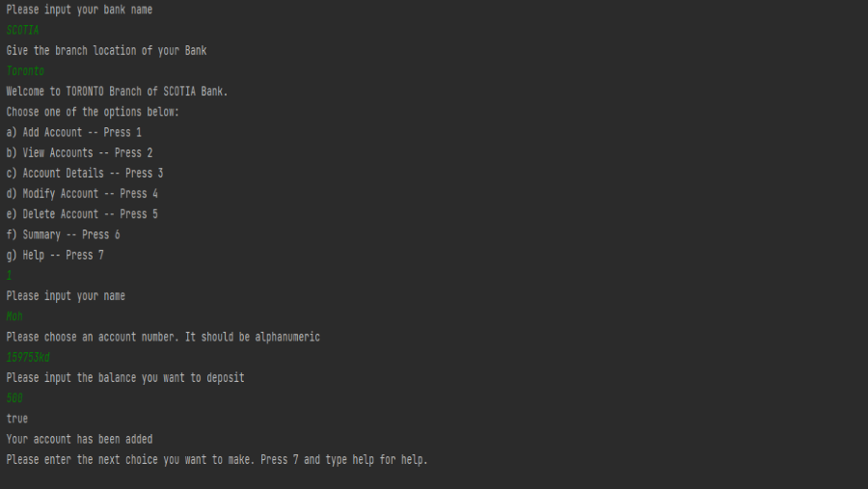
Task: Select the 'Delete Account -- Press 5' line
Action: tap(82, 214)
